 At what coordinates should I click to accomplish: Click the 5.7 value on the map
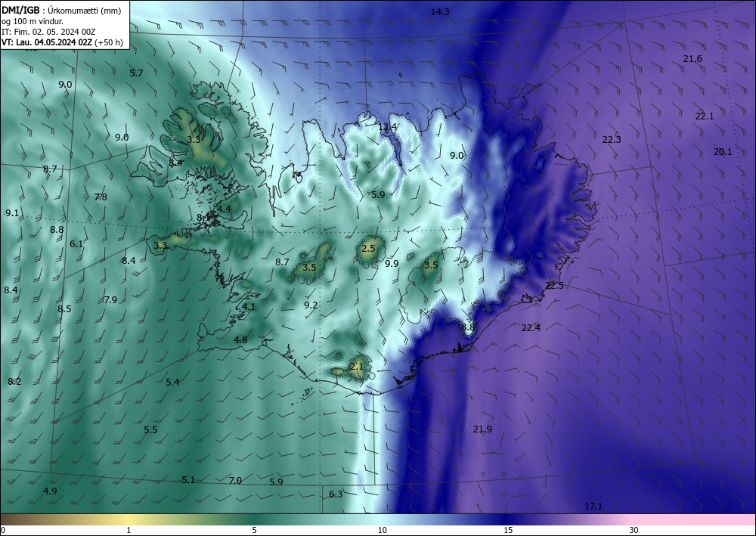point(136,73)
